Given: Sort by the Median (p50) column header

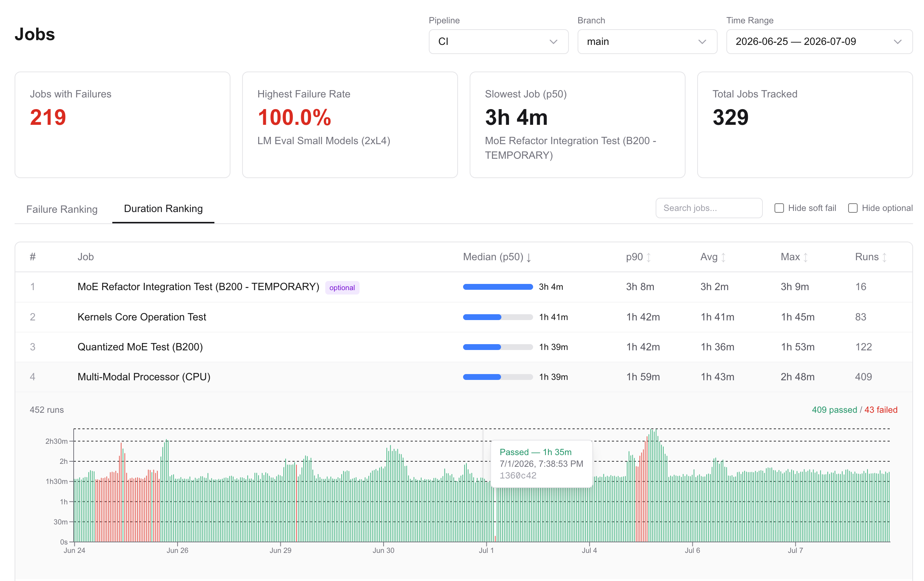Looking at the screenshot, I should (497, 257).
